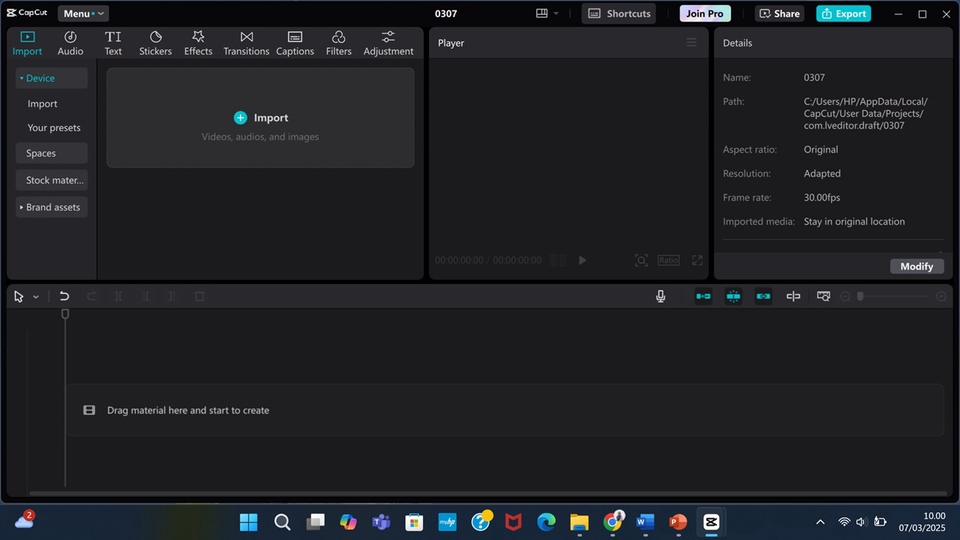Toggle main track magnet
The width and height of the screenshot is (960, 540).
(703, 296)
